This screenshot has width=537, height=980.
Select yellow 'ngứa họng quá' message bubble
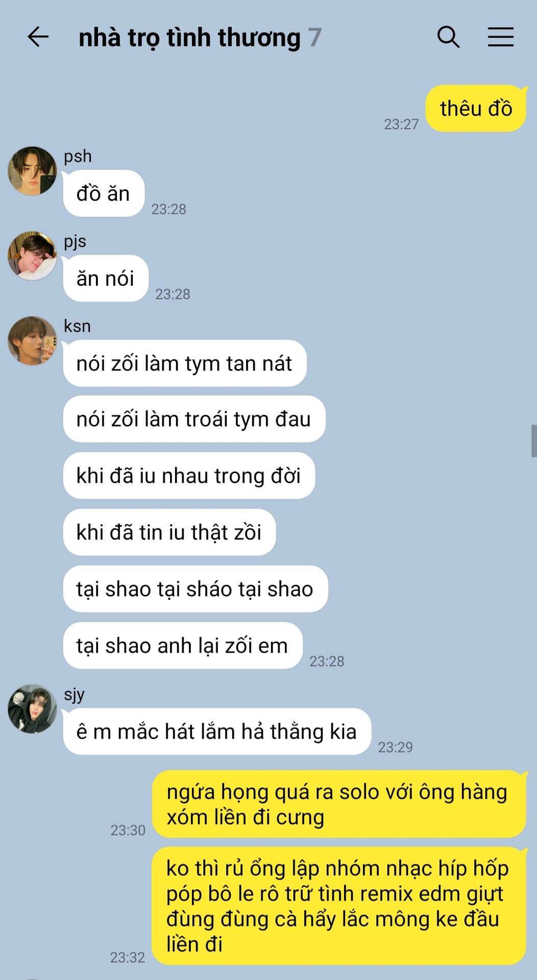tap(339, 804)
